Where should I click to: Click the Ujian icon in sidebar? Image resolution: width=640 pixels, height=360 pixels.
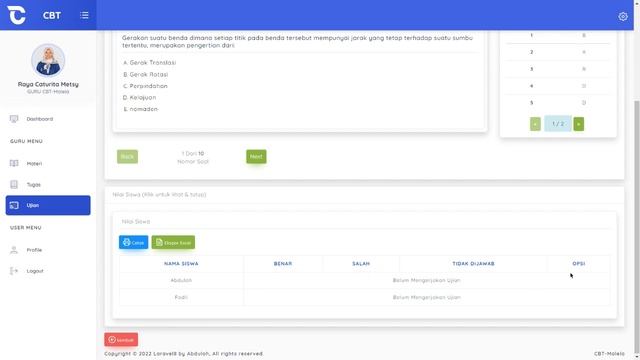(x=14, y=205)
